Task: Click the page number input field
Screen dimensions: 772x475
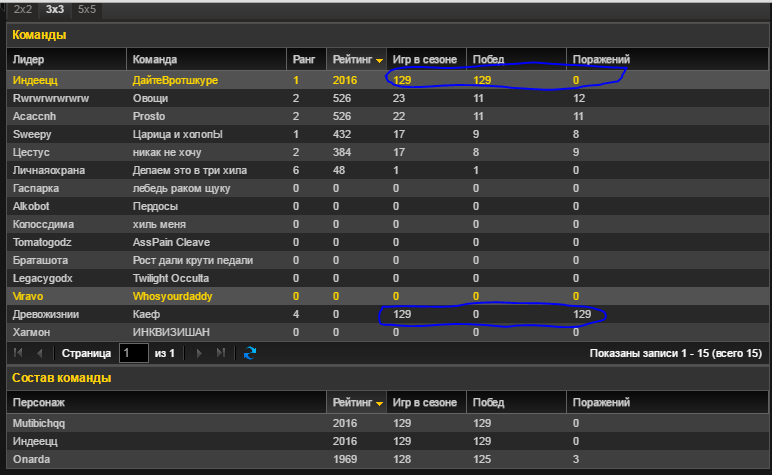Action: [133, 353]
